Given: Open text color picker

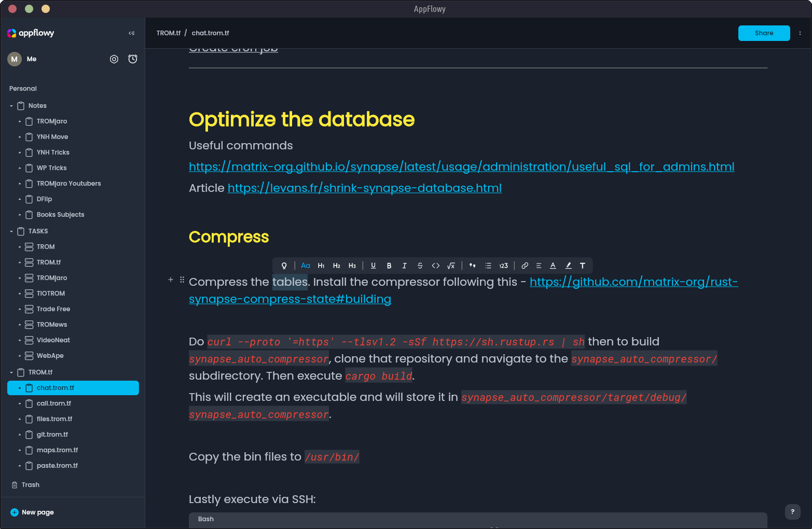Looking at the screenshot, I should pyautogui.click(x=553, y=266).
